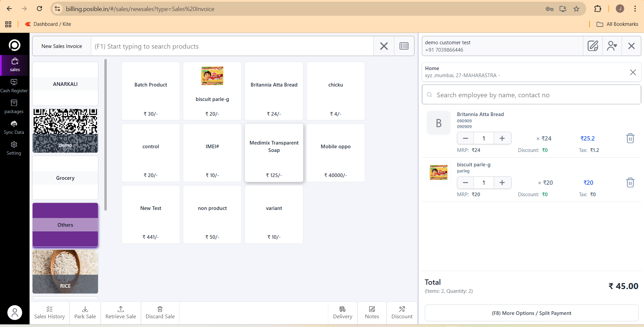The height and width of the screenshot is (327, 644).
Task: Focus the product search field
Action: click(232, 46)
